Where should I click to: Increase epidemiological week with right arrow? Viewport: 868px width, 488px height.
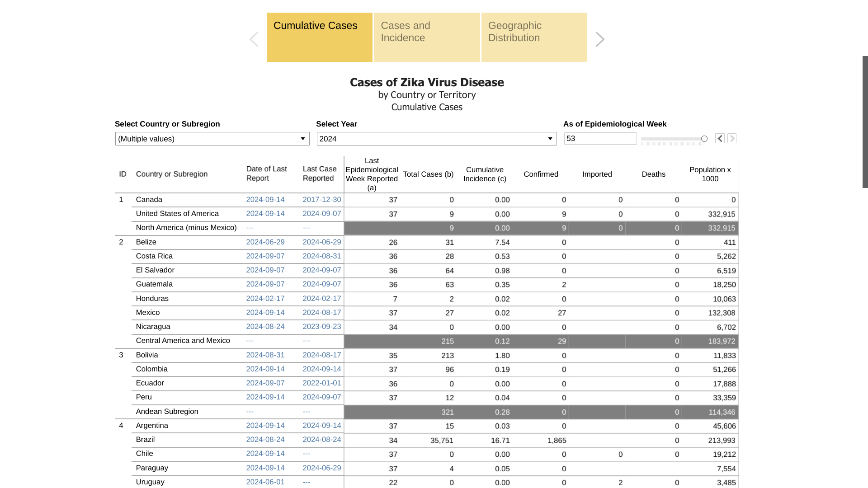[x=731, y=139]
